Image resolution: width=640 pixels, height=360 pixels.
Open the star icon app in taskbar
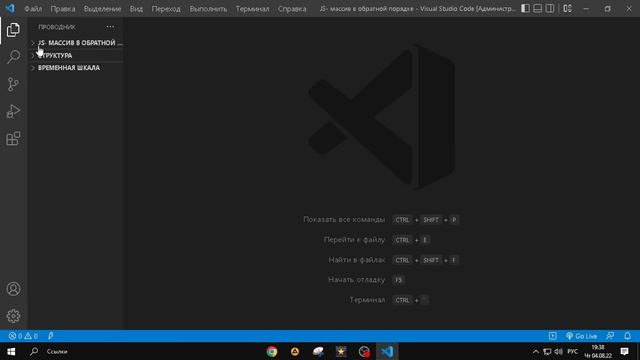tap(341, 351)
